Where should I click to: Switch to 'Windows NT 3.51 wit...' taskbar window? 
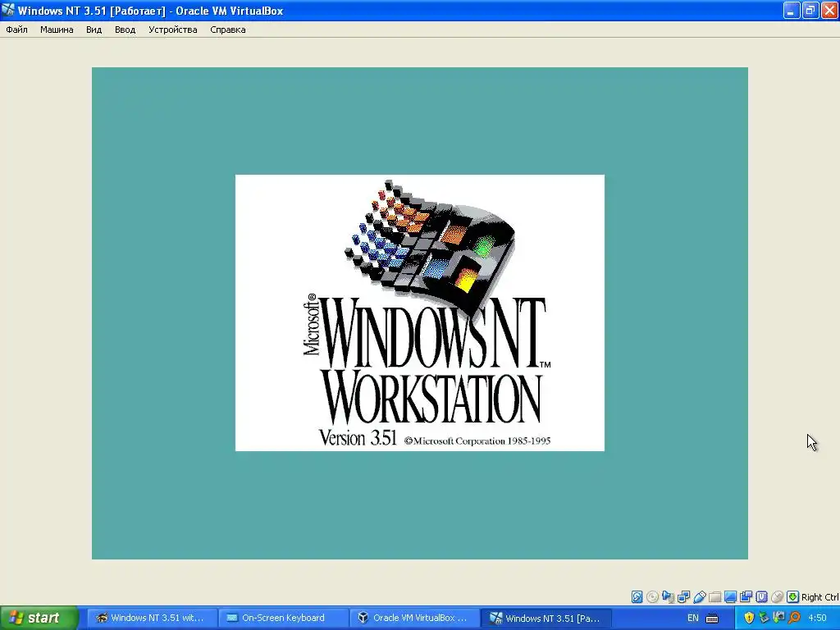tap(151, 619)
